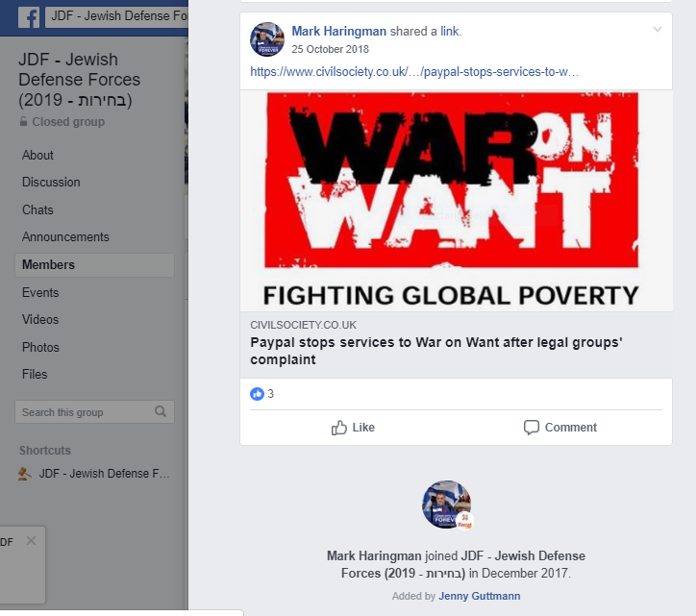Click the Comment speech bubble button

560,428
